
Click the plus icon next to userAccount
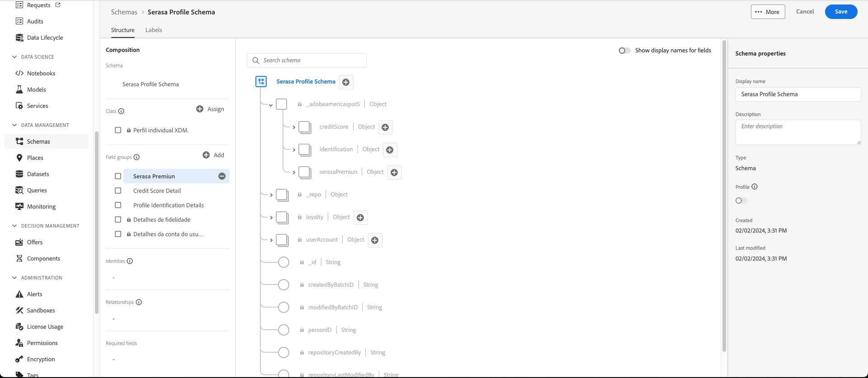(x=375, y=240)
